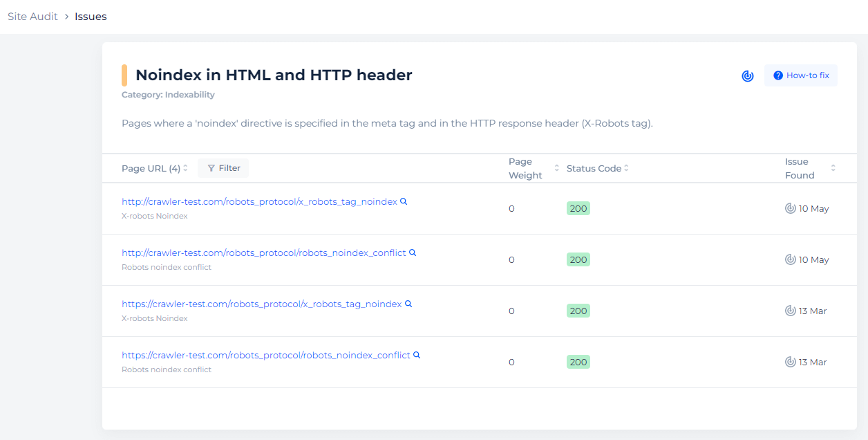Sort by Page URL column arrows
The image size is (868, 440).
tap(185, 168)
